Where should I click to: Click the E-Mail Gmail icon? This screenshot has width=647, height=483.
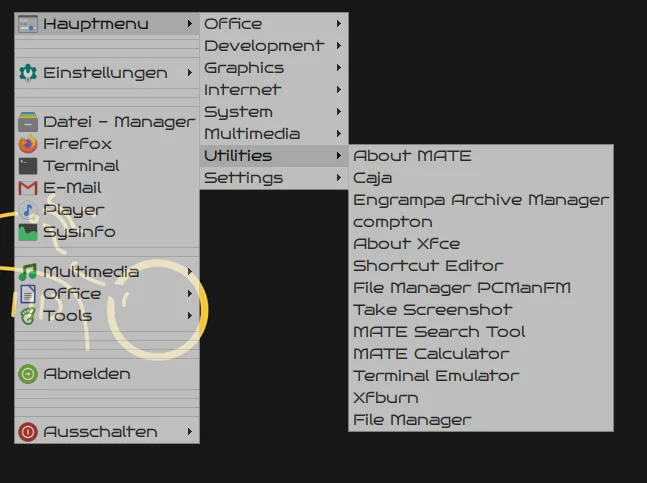[28, 188]
